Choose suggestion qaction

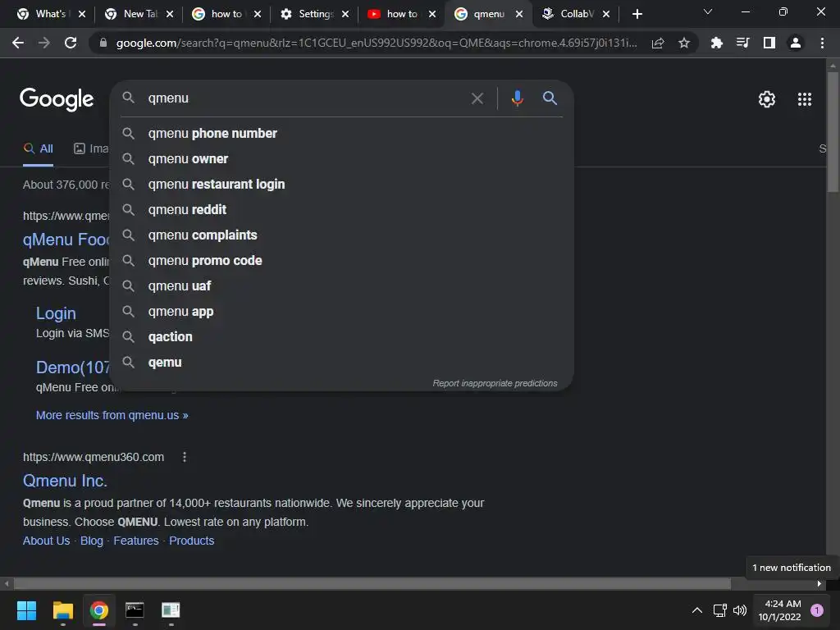tap(342, 337)
